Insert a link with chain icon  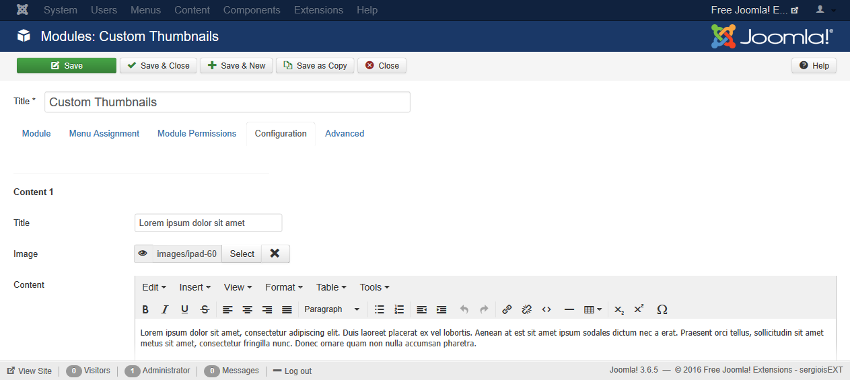pos(507,310)
